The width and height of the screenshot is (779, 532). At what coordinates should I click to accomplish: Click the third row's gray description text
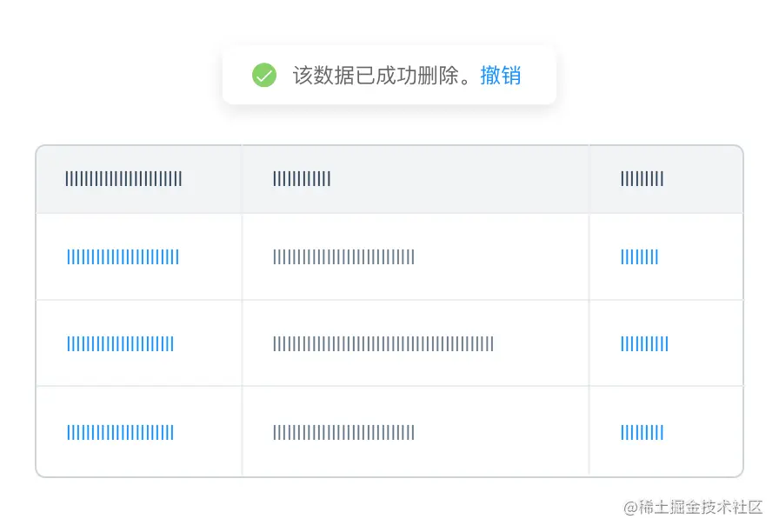[x=343, y=432]
